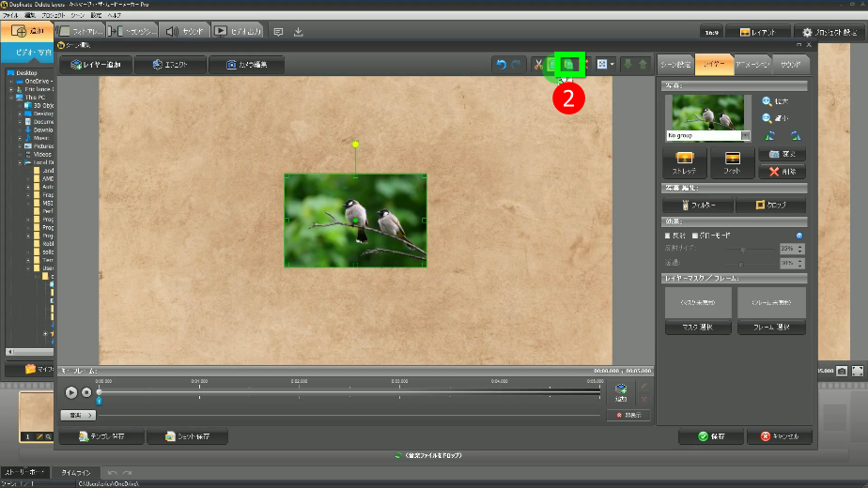Viewport: 868px width, 488px height.
Task: Open the No group dropdown
Action: (x=746, y=136)
